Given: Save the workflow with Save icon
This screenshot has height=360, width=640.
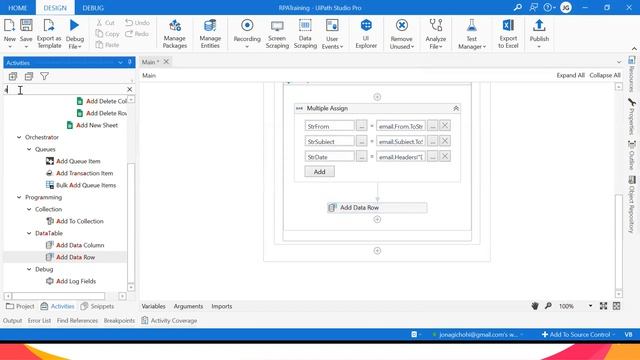Looking at the screenshot, I should click(26, 25).
